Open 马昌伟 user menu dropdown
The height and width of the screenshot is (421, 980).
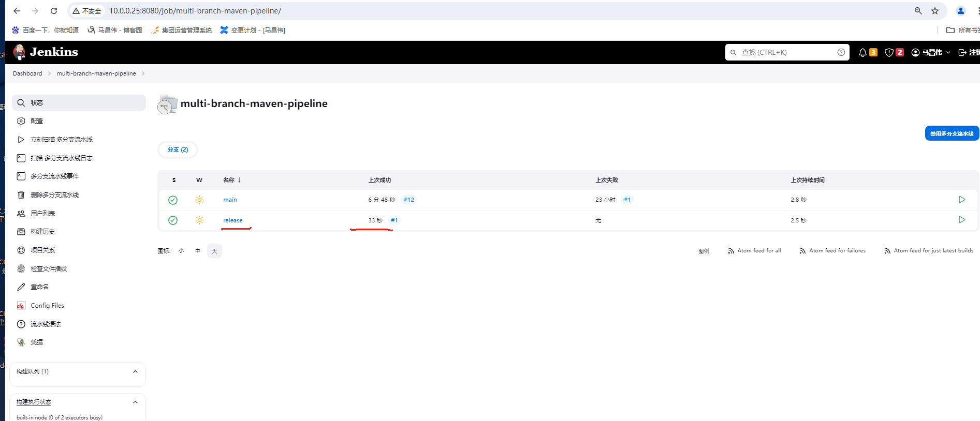pos(931,52)
